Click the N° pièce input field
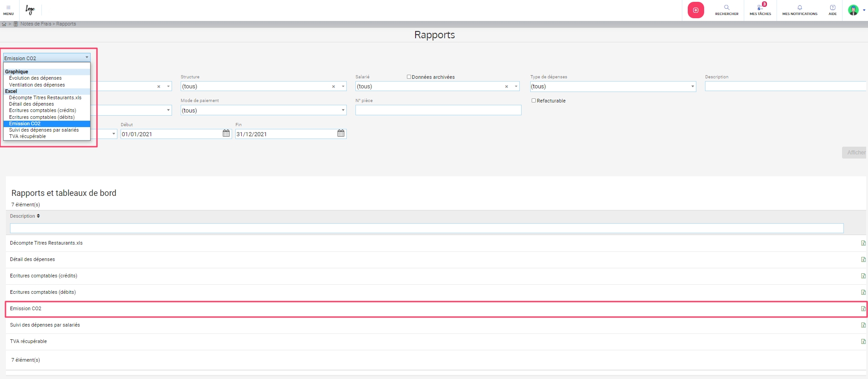This screenshot has width=868, height=379. pos(438,110)
